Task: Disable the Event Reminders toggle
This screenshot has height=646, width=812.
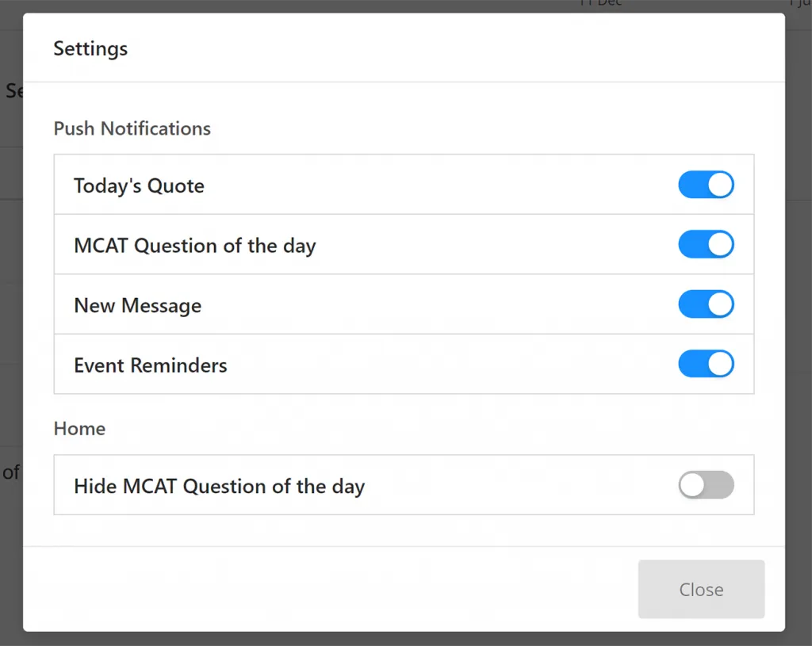Action: point(706,364)
